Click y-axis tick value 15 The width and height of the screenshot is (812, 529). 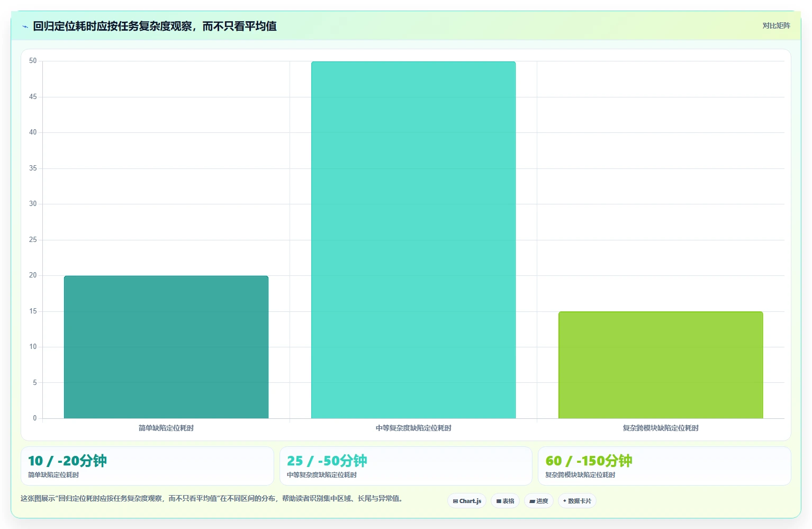tap(33, 311)
